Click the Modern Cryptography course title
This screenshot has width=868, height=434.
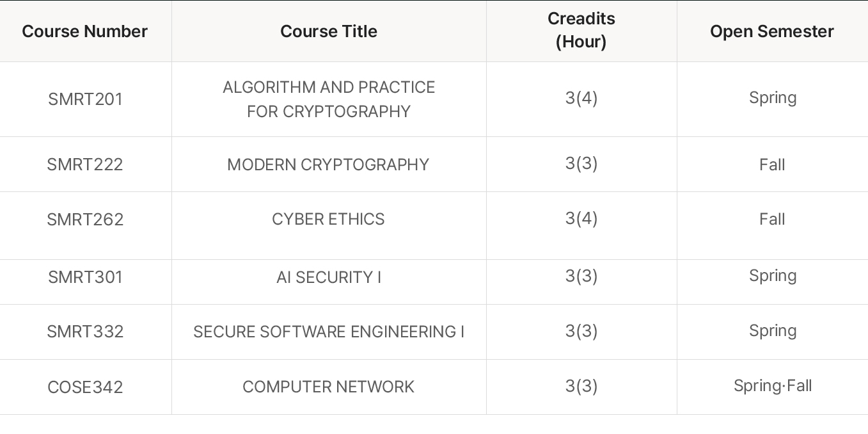click(328, 165)
